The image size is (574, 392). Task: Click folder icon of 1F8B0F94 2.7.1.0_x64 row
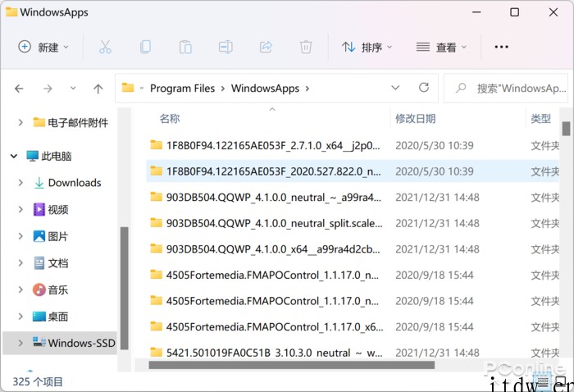pos(157,145)
